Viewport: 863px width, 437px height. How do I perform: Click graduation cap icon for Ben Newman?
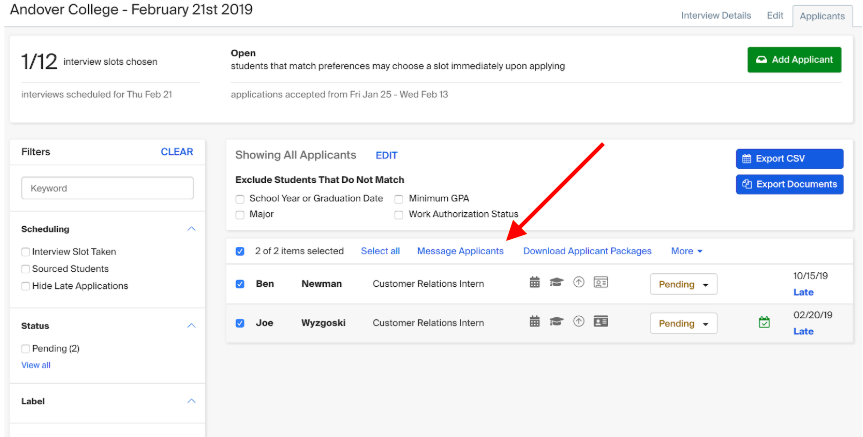pos(556,283)
